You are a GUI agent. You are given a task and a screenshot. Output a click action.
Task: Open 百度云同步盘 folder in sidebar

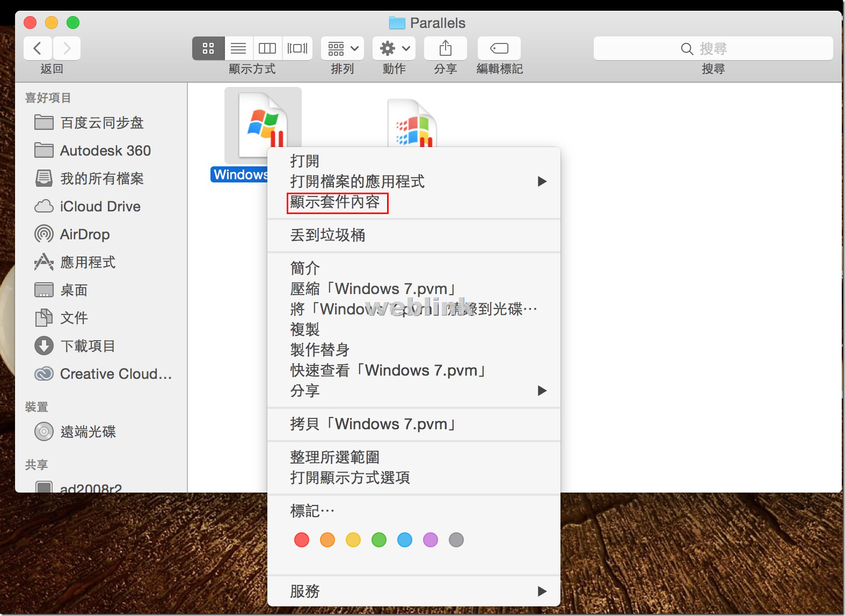pyautogui.click(x=101, y=123)
